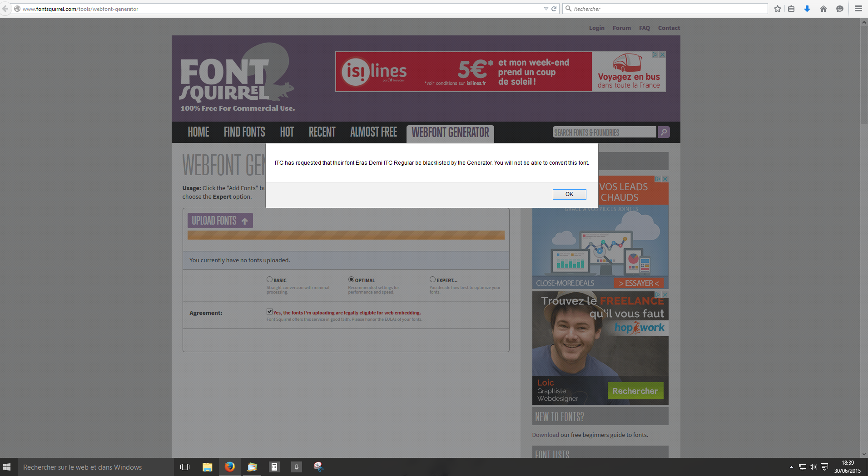
Task: Open the Contact link
Action: [x=669, y=28]
